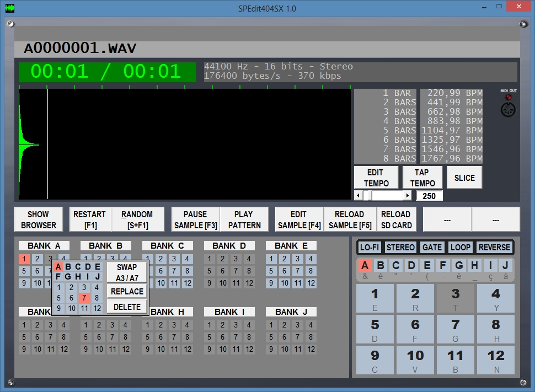Open EDIT TEMPO

click(376, 178)
